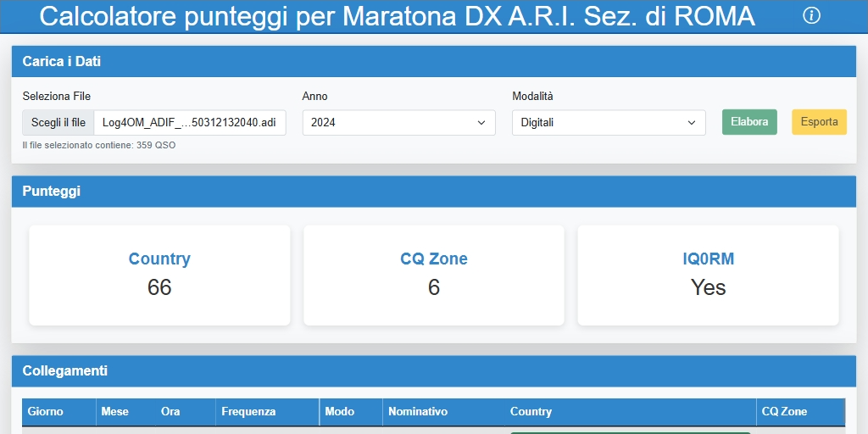The height and width of the screenshot is (434, 868).
Task: Click the Collegamenti panel header
Action: pos(434,371)
